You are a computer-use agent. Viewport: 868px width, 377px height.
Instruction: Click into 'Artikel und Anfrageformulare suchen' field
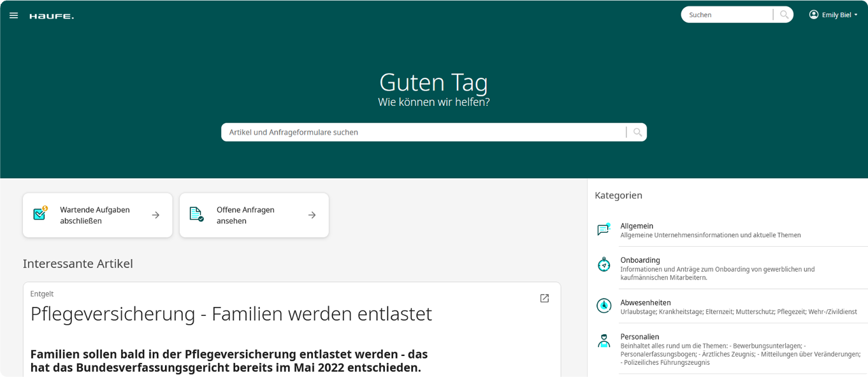point(424,132)
